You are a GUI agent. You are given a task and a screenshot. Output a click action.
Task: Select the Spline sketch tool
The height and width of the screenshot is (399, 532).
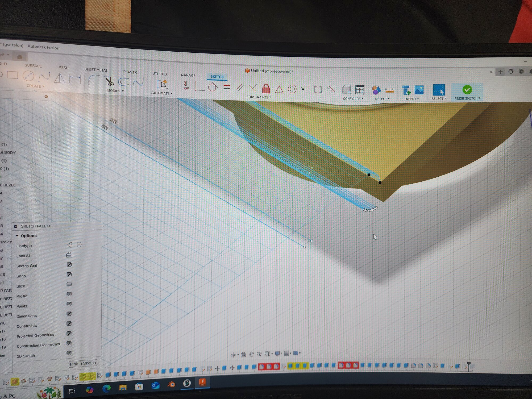44,77
